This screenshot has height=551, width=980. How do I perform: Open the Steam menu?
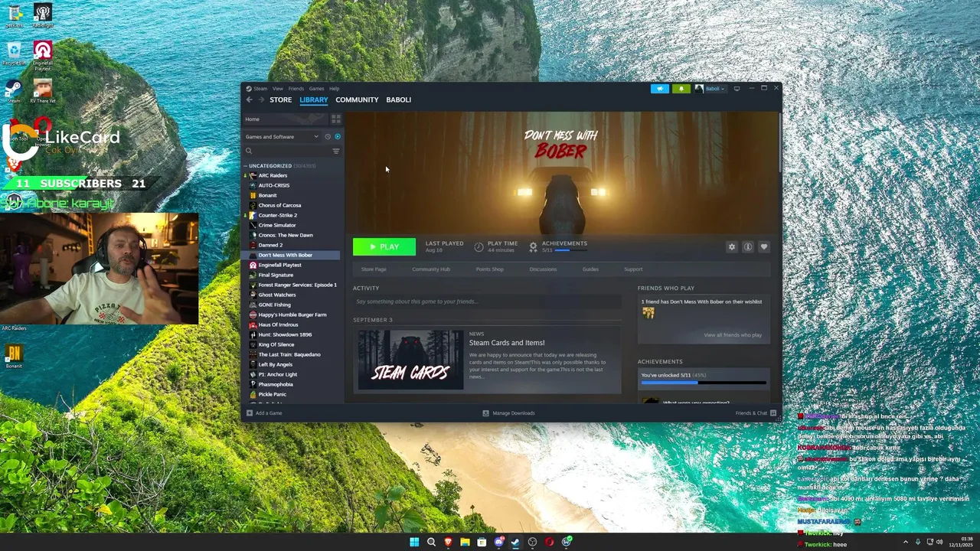(x=260, y=89)
